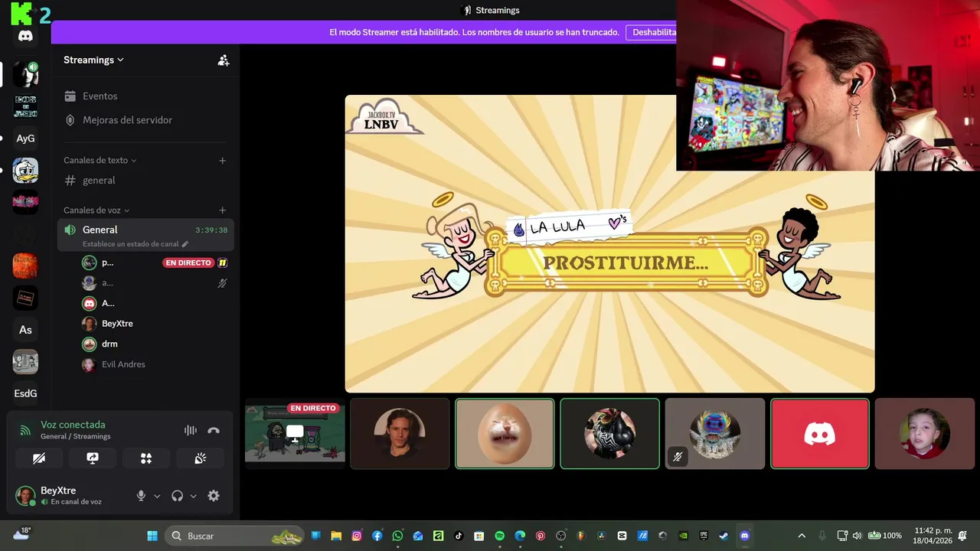
Task: Open the notification bell in the taskbar
Action: pos(962,536)
